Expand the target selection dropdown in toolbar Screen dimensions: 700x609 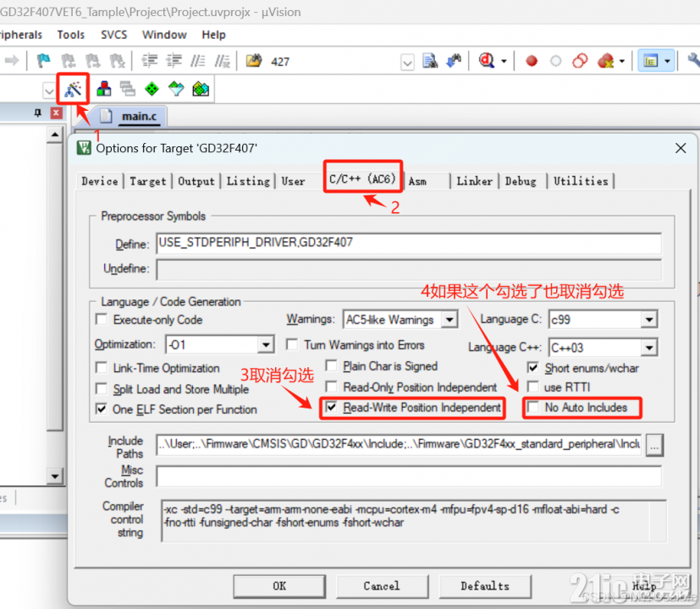pos(48,91)
